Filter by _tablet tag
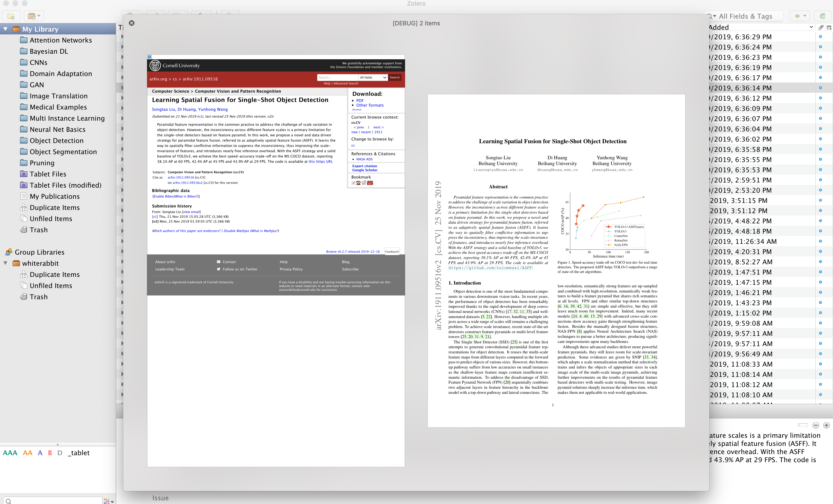Screen dimensions: 833x504 (79, 453)
